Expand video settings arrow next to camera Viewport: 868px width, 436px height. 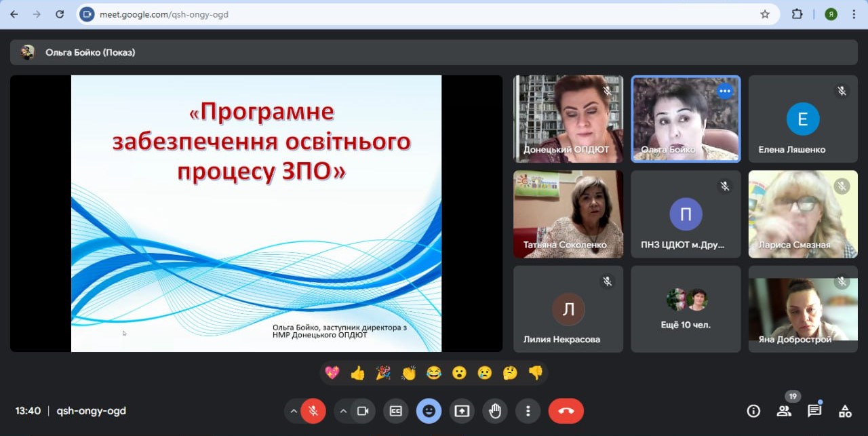[x=343, y=411]
